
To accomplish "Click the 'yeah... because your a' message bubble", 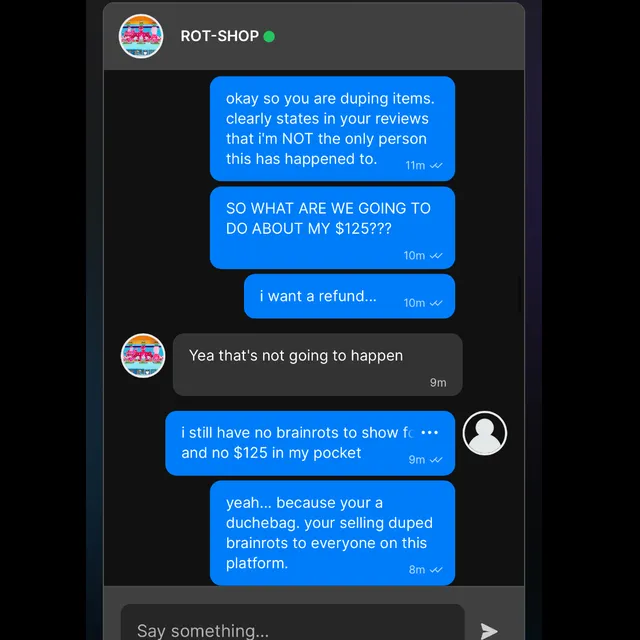I will pos(332,533).
